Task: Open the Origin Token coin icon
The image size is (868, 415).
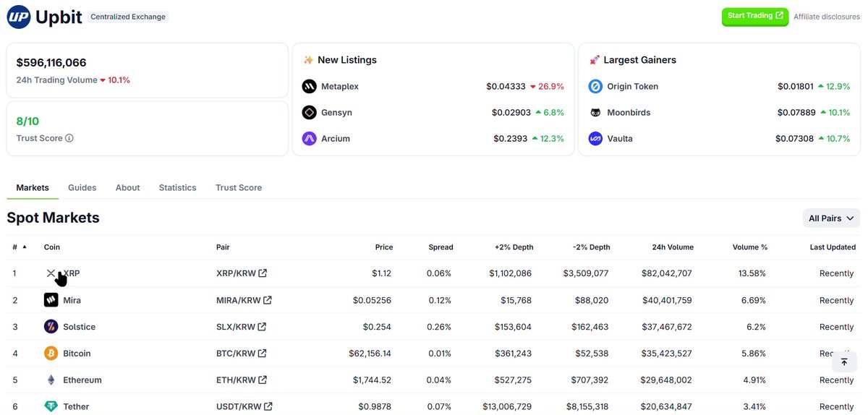Action: click(x=595, y=87)
